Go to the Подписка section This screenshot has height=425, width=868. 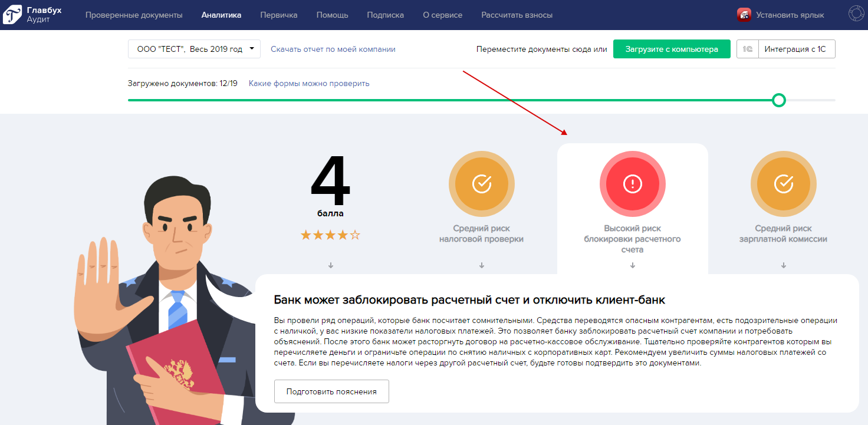(386, 15)
